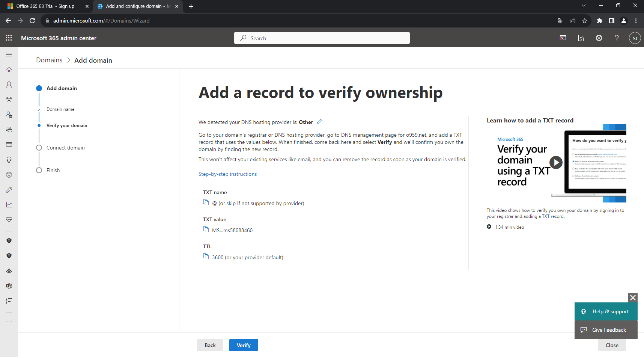
Task: Open browser extensions puzzle icon
Action: [x=600, y=21]
